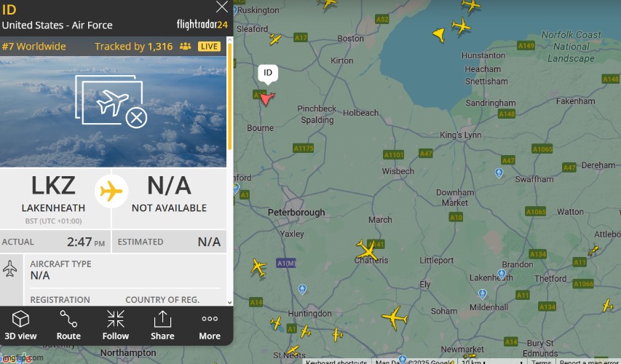Open the More options menu
The height and width of the screenshot is (364, 621).
[x=210, y=325]
